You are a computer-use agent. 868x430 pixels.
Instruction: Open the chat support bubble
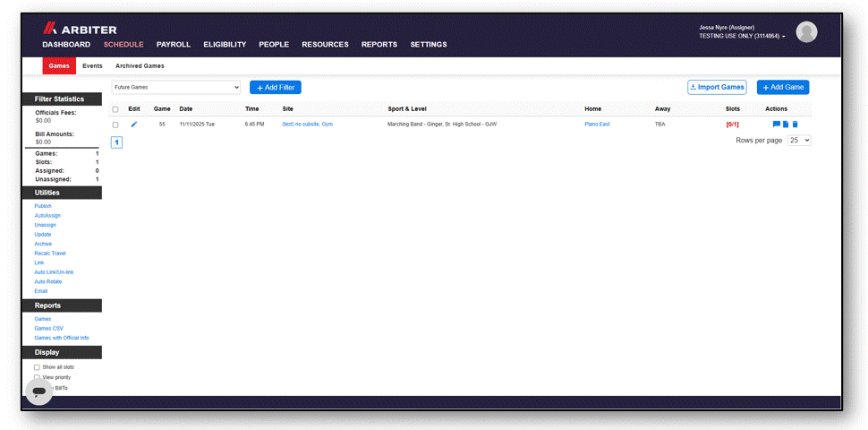coord(38,391)
